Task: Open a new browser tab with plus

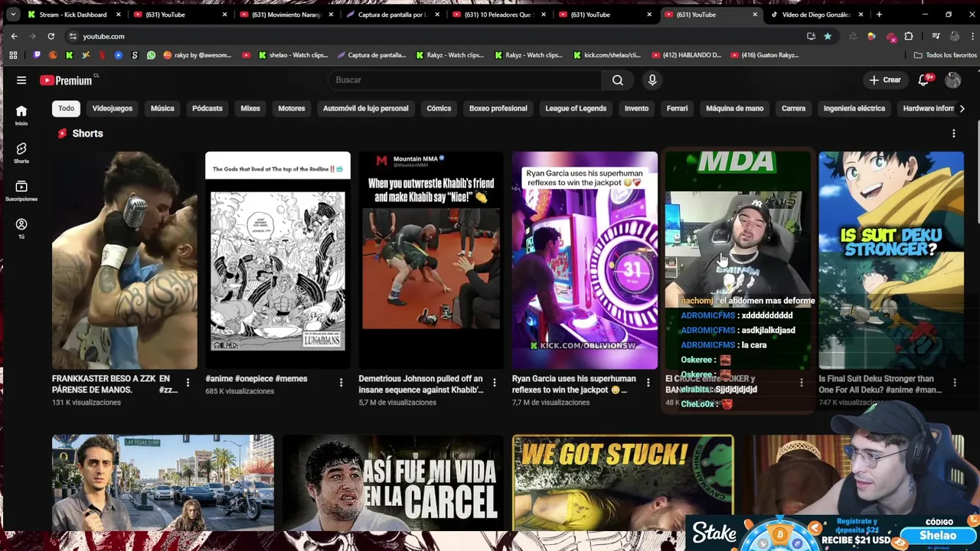Action: 879,14
